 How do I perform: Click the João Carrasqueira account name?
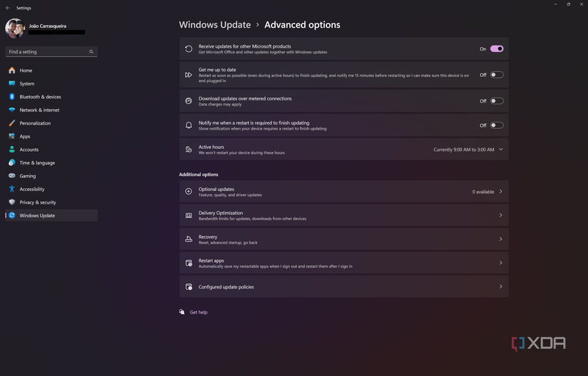[x=48, y=26]
